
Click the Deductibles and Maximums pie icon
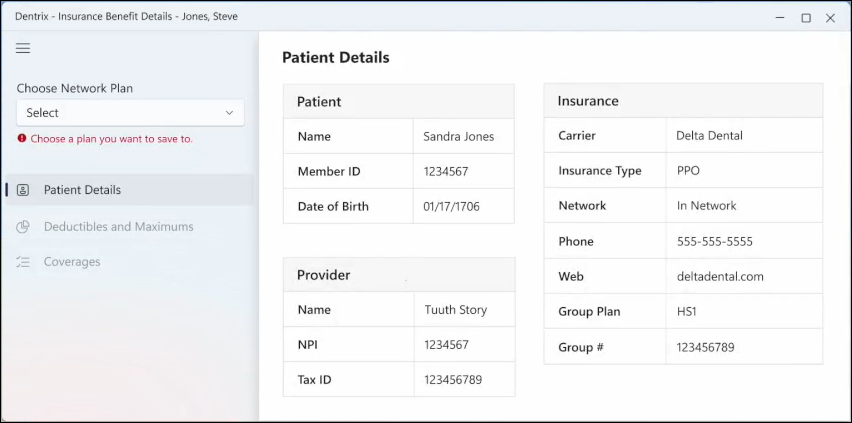pos(23,227)
